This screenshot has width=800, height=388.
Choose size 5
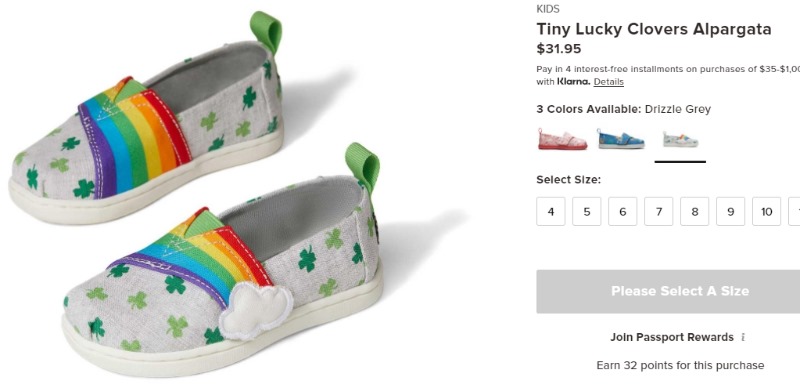(x=587, y=211)
